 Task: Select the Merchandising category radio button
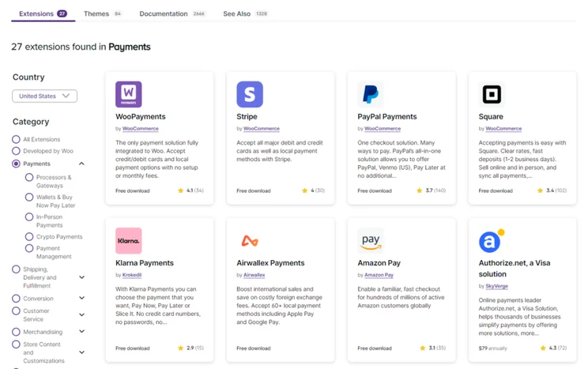16,332
